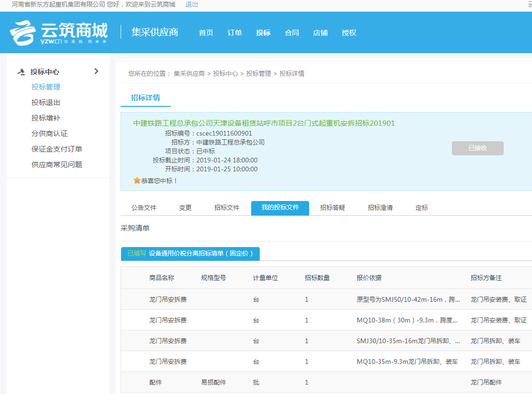Click the 商品名称 column header
Screen dimensions: 532x394
click(162, 278)
